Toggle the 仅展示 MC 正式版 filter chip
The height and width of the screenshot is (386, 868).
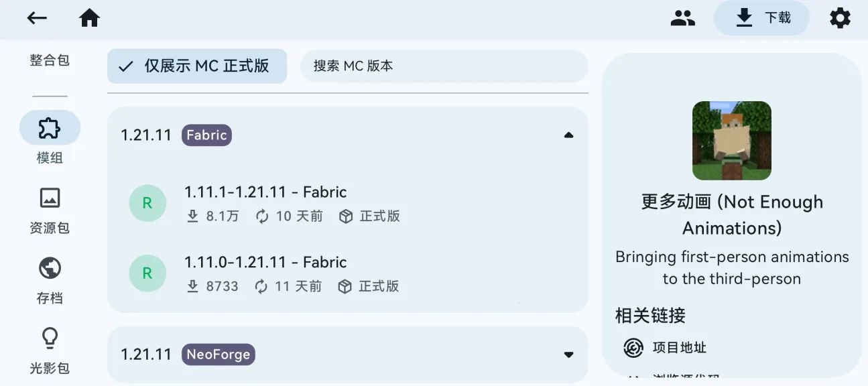click(x=197, y=66)
